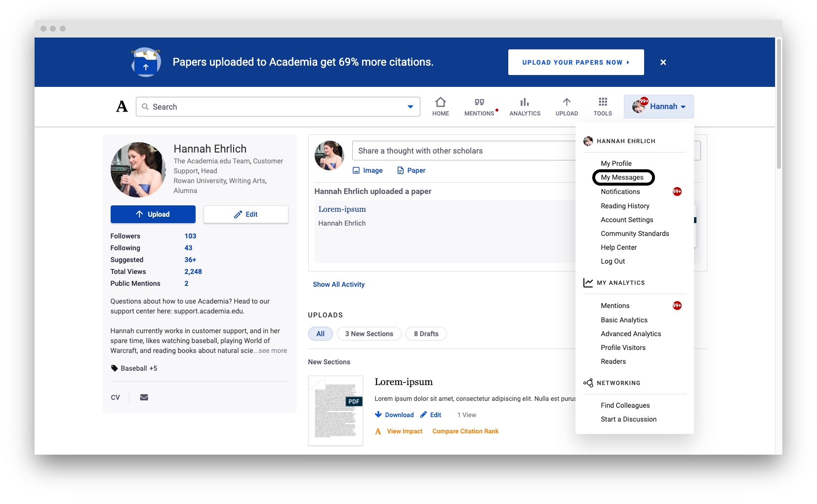Click the Paper attachment icon

(401, 170)
